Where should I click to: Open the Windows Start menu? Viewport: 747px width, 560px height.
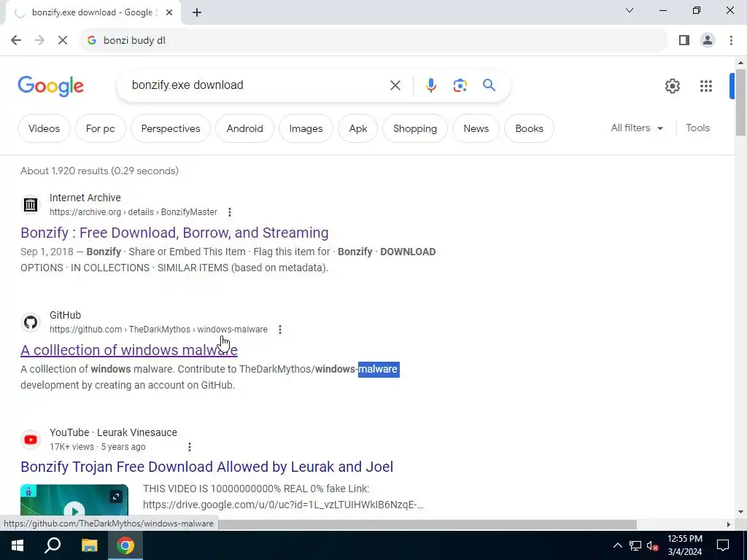[18, 545]
